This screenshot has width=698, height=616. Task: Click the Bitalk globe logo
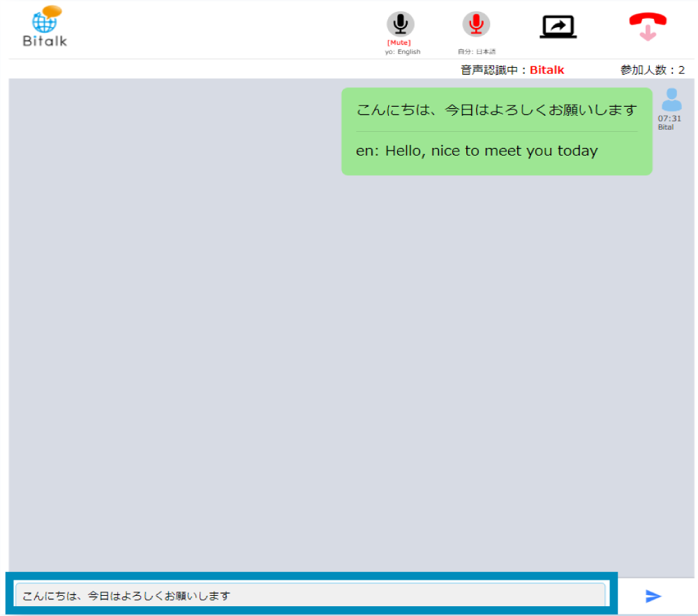(46, 26)
